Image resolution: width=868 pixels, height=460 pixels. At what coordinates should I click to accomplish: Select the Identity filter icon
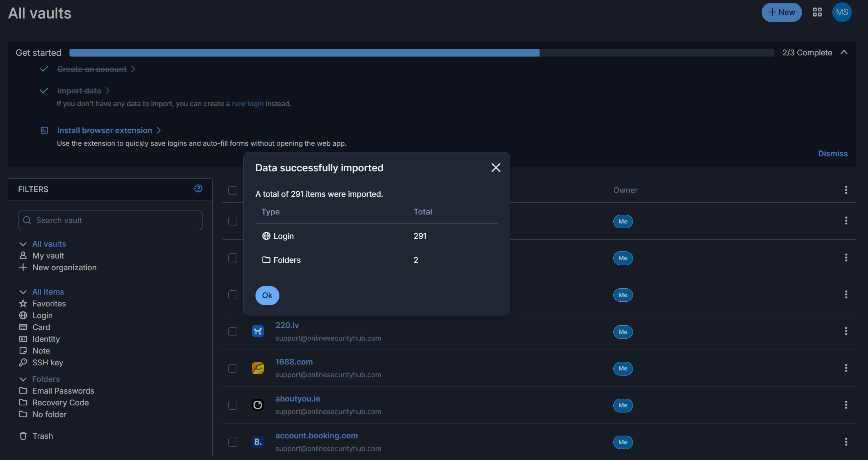pos(23,339)
